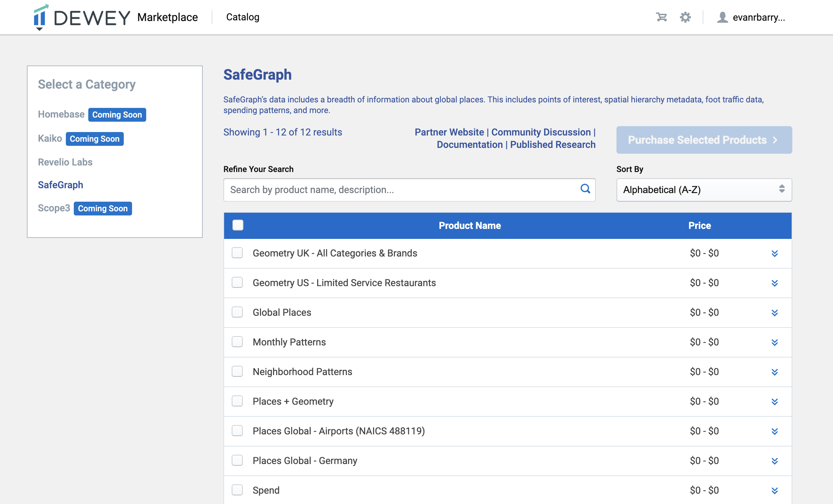
Task: Open the shopping cart icon
Action: [661, 17]
